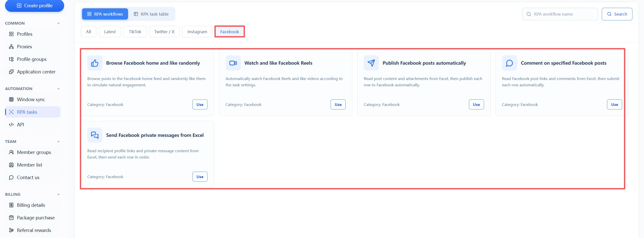Select the TikTok category filter
644x238 pixels.
(x=135, y=32)
